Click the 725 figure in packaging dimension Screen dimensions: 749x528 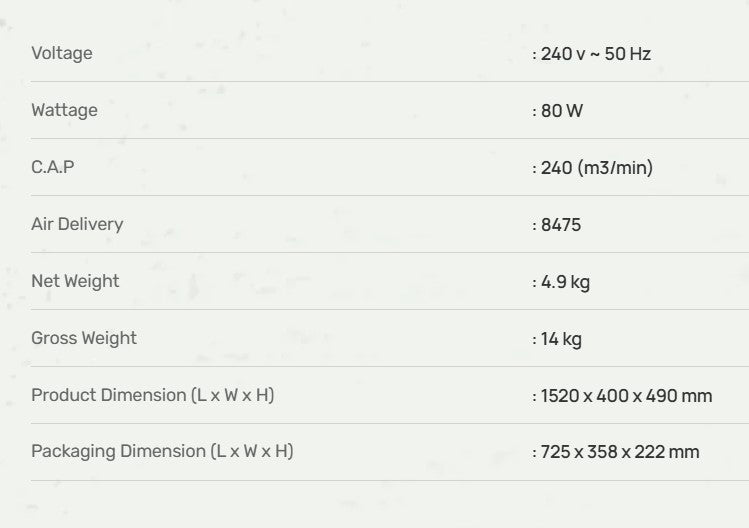click(555, 452)
